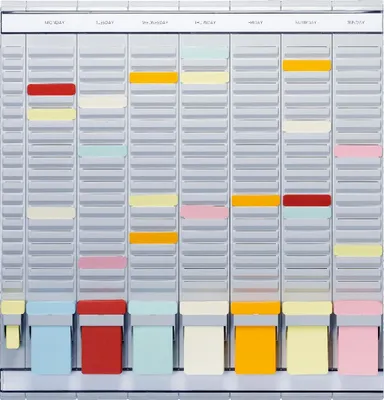The height and width of the screenshot is (400, 384).
Task: Select the yellow card in Sunday column
Action: click(358, 250)
